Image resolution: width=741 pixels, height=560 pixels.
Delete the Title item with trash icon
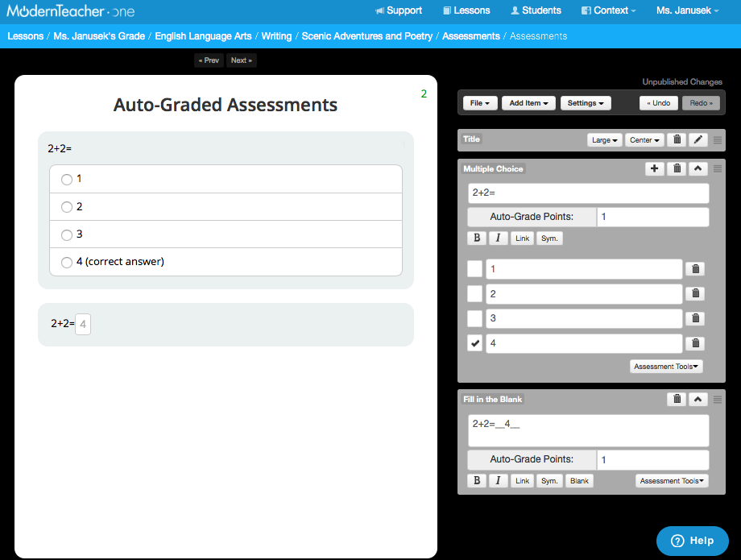(677, 140)
